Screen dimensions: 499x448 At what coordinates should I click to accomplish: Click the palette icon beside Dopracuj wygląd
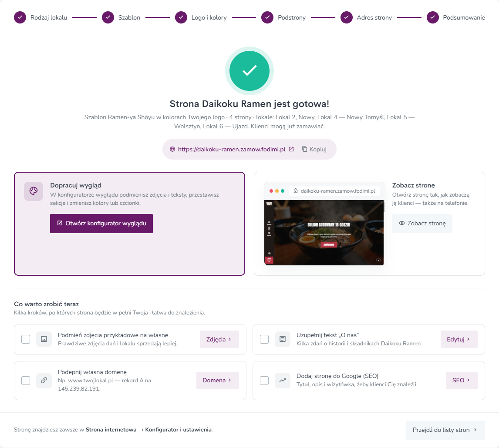point(34,191)
